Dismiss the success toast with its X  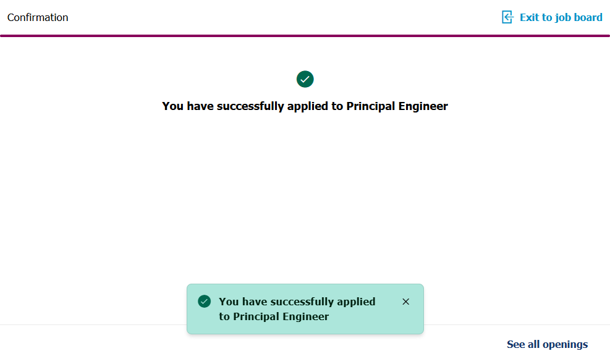coord(405,302)
